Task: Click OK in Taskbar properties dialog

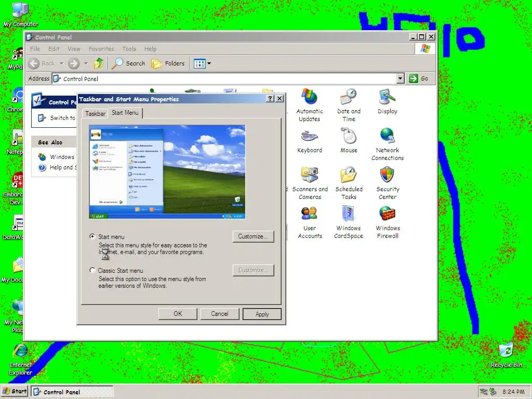Action: point(178,314)
